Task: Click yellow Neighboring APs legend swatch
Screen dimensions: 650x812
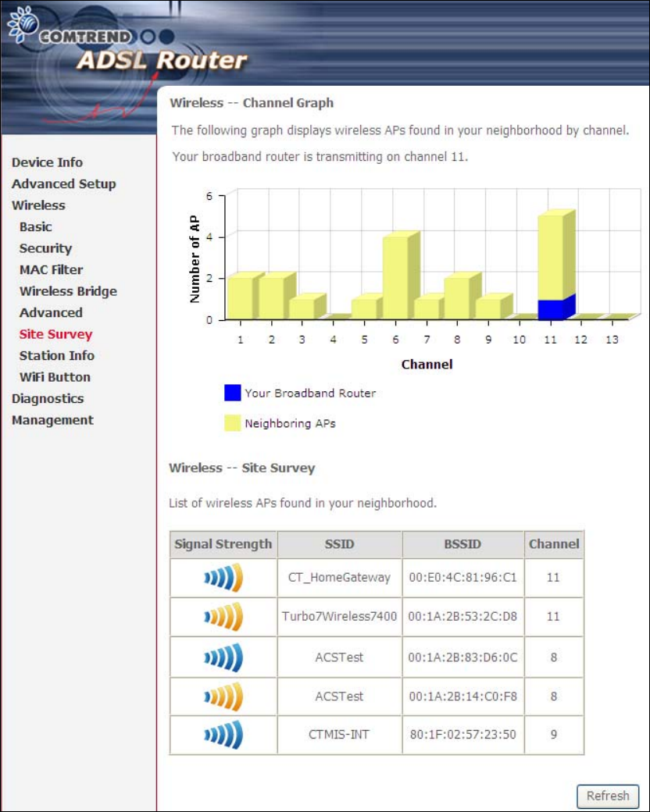Action: coord(232,423)
